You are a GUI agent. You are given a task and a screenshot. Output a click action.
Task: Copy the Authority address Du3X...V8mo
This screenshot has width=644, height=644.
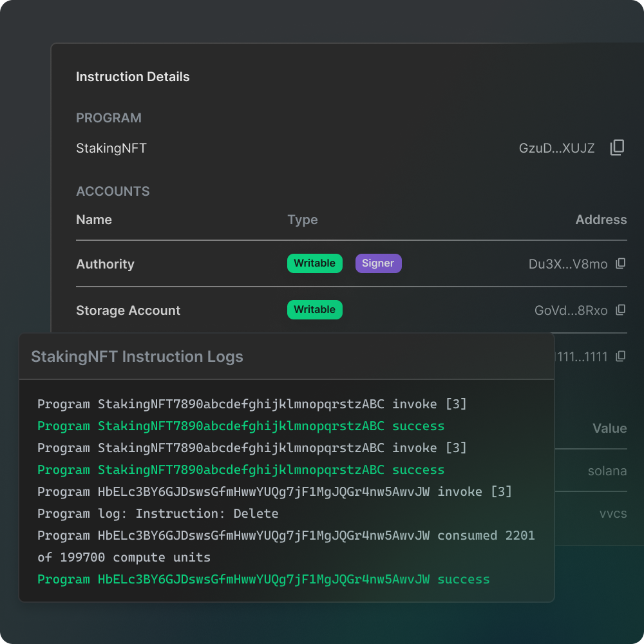[621, 264]
